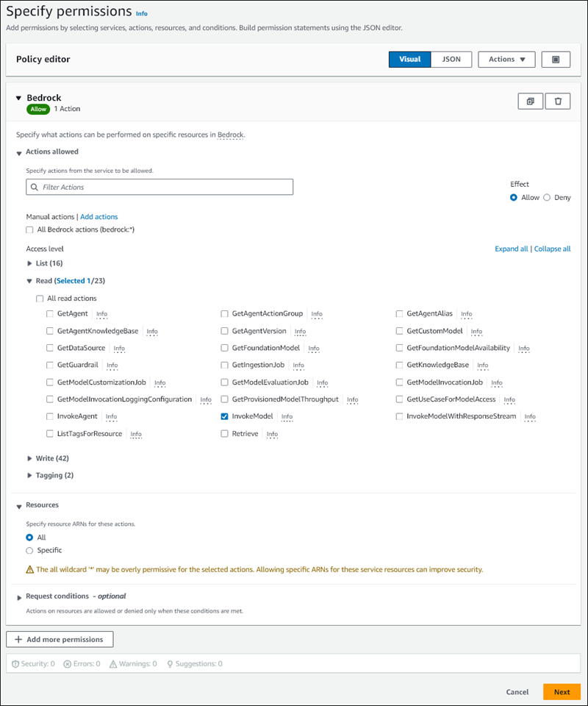This screenshot has width=588, height=706.
Task: Click the Next button
Action: (562, 692)
